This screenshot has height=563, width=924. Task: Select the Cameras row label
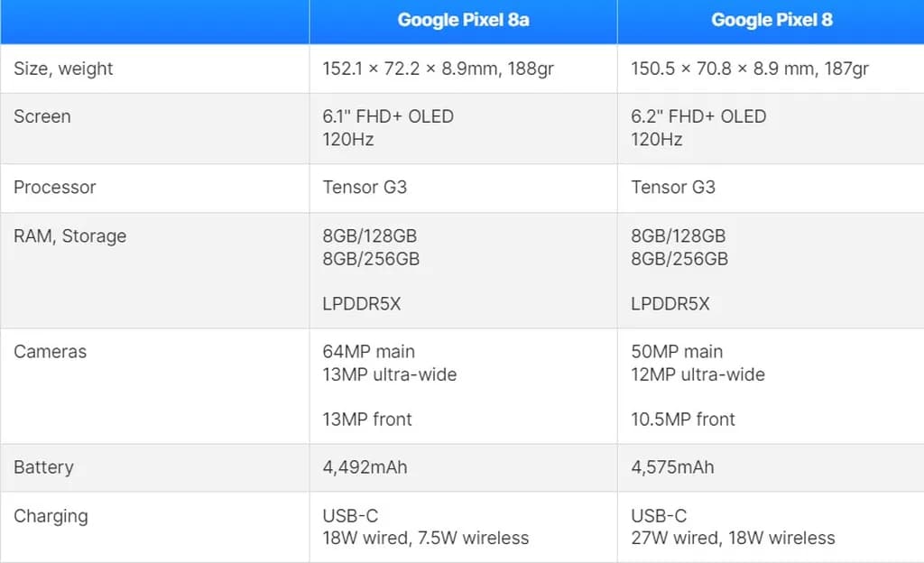pyautogui.click(x=51, y=351)
